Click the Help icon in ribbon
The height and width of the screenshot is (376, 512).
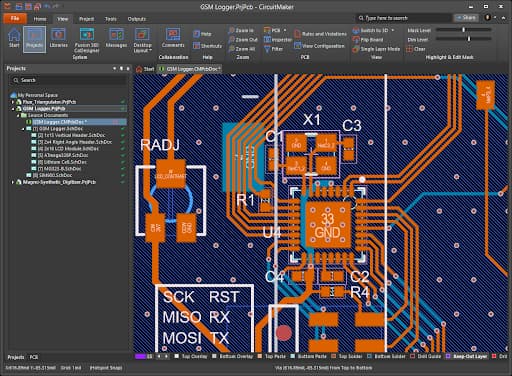(202, 34)
